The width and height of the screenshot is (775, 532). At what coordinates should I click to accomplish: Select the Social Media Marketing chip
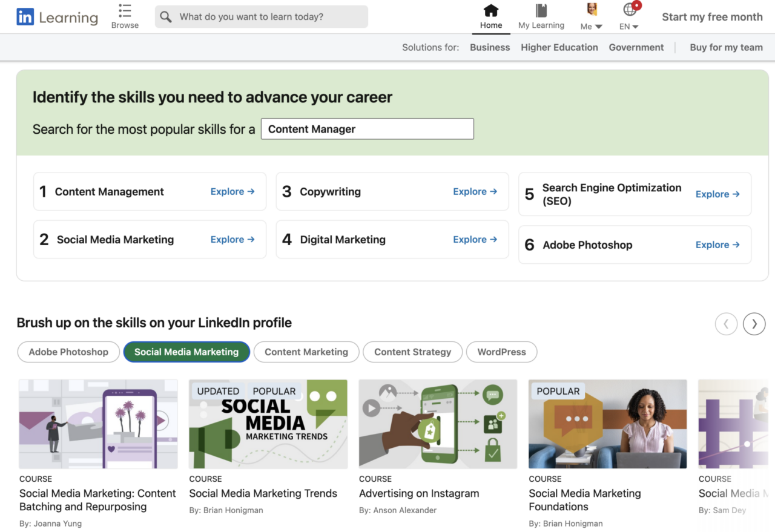(186, 352)
